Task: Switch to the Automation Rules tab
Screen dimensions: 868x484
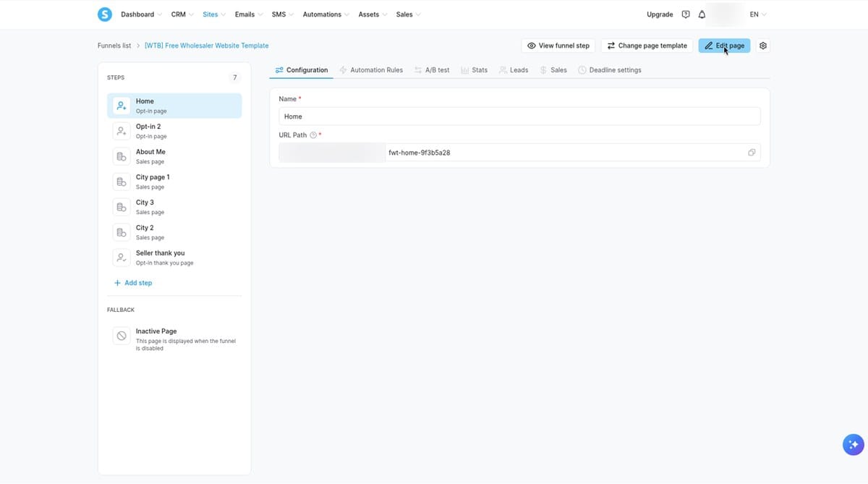Action: click(371, 70)
